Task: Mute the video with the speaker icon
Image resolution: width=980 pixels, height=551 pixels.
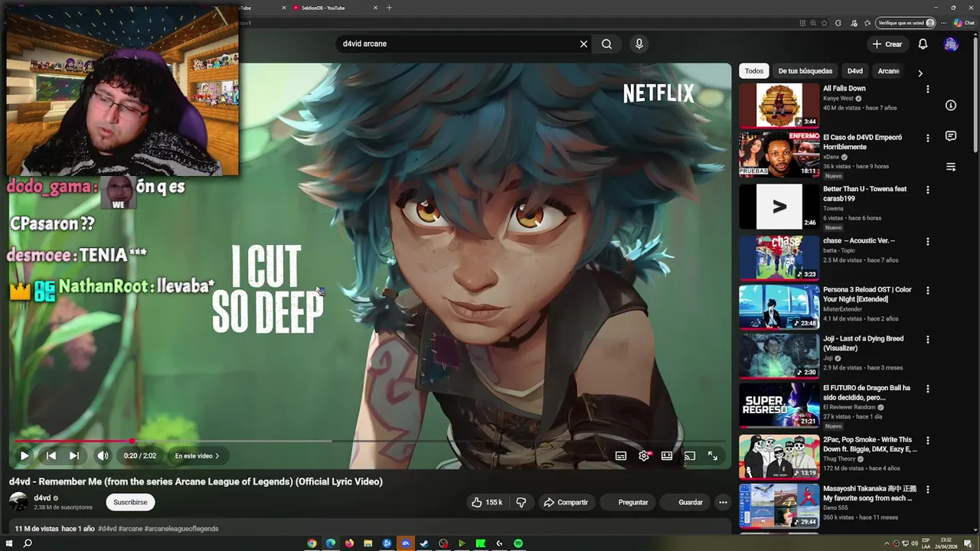Action: click(x=103, y=455)
